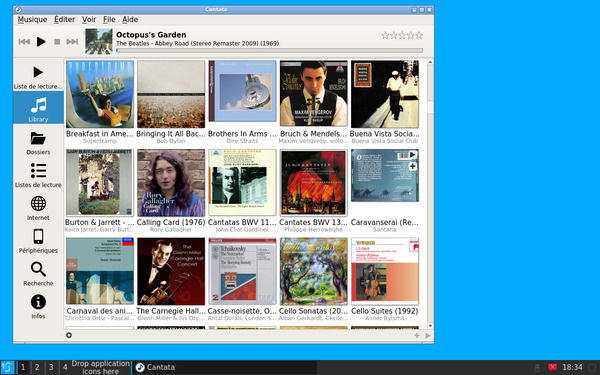The image size is (600, 375).
Task: Open the Aide menu
Action: pyautogui.click(x=130, y=20)
